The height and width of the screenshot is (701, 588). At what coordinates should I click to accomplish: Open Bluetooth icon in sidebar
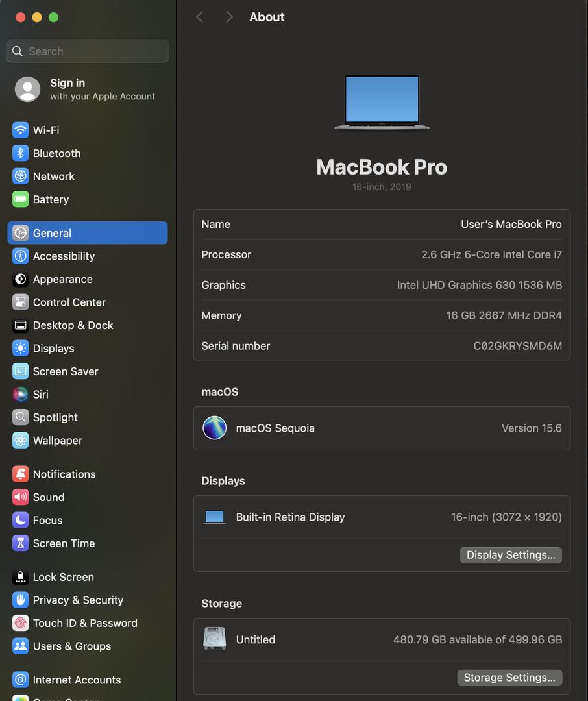point(20,153)
